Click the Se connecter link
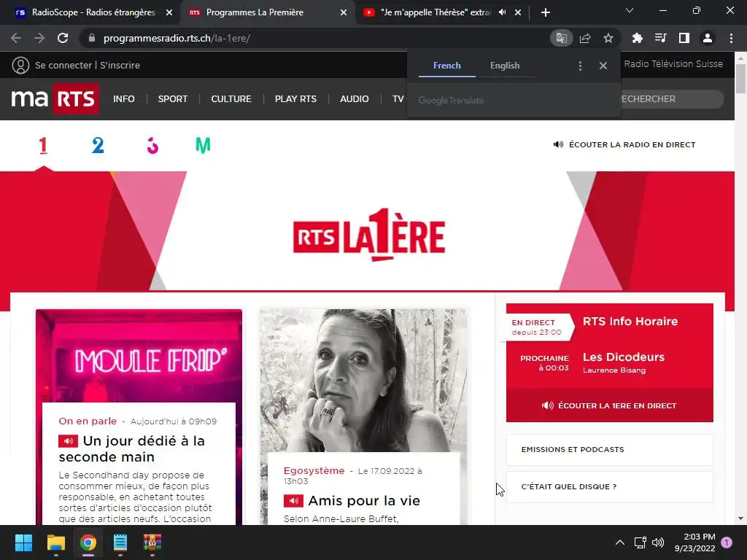This screenshot has width=747, height=560. [x=63, y=65]
